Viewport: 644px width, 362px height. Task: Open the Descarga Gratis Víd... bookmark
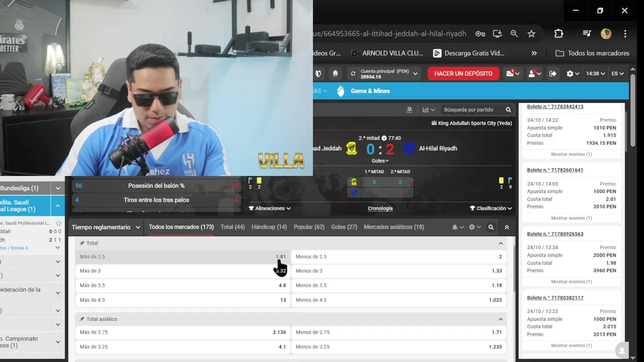point(468,53)
